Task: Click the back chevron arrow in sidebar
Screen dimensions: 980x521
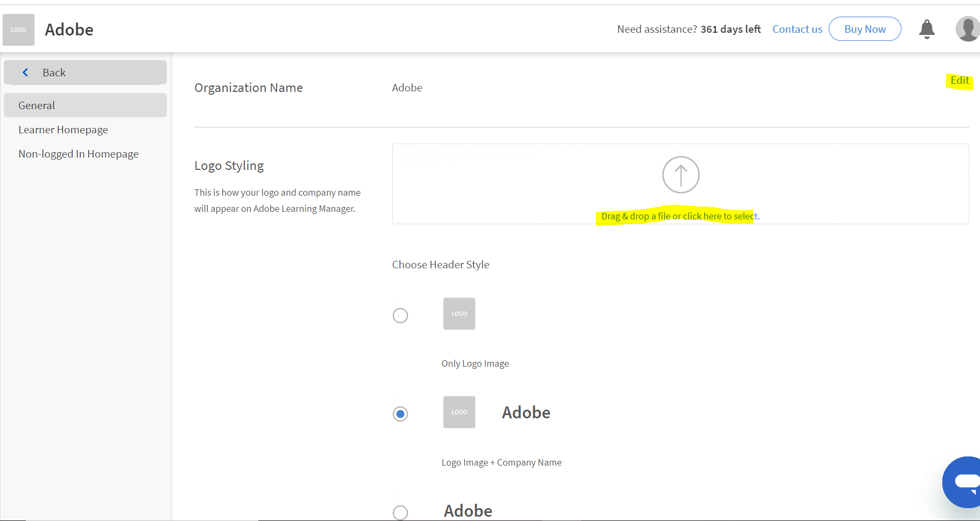Action: tap(25, 73)
